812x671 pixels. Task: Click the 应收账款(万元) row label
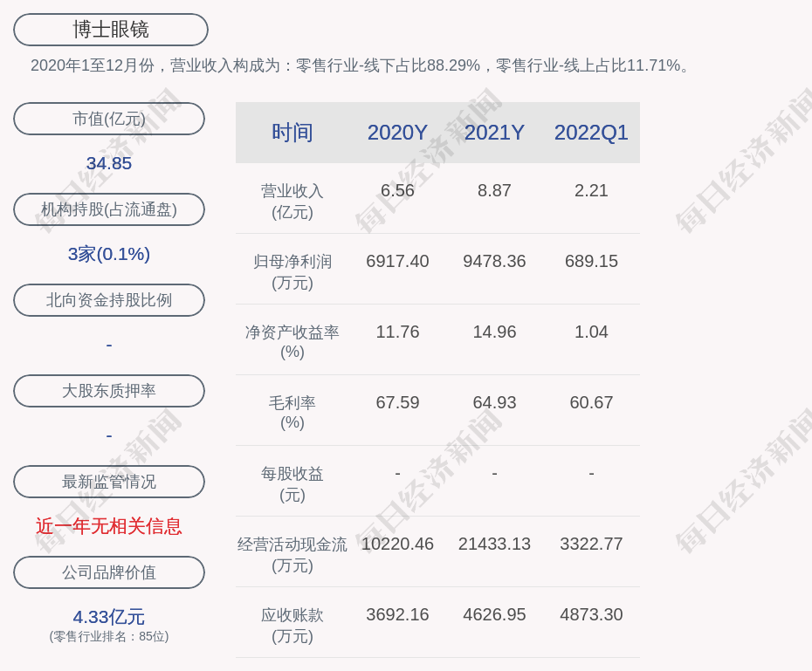pos(292,626)
